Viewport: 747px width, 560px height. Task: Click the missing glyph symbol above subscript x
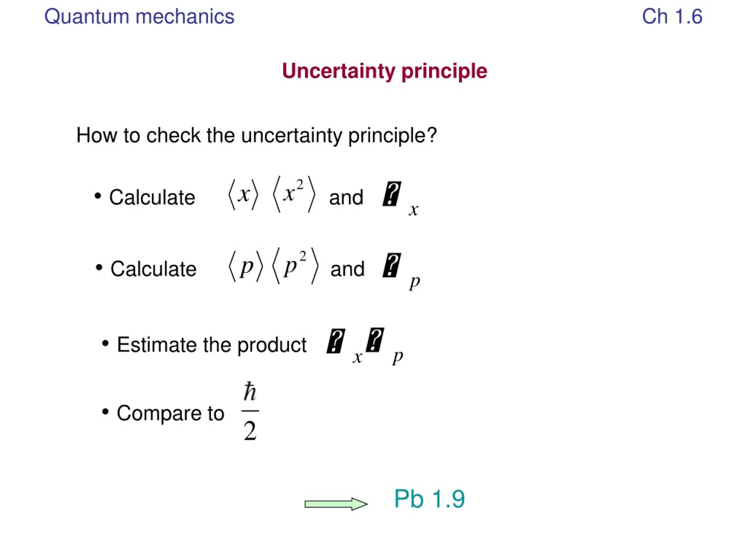pyautogui.click(x=392, y=194)
